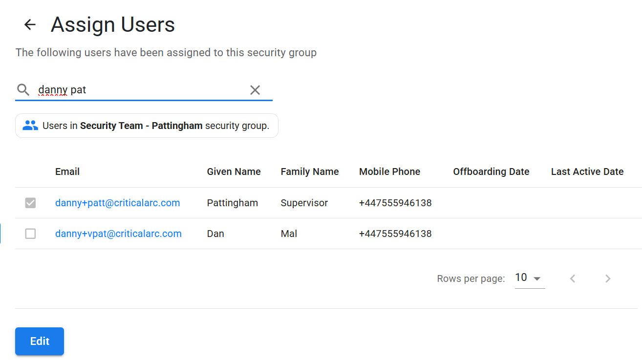Toggle checkbox for danny+patt@criticalarc.com
The image size is (642, 364).
pyautogui.click(x=30, y=203)
